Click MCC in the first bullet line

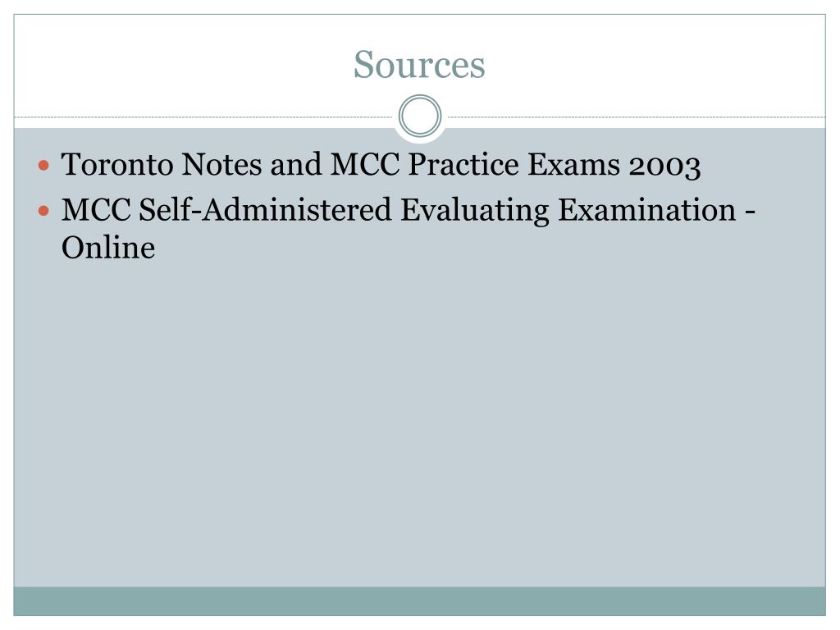(364, 166)
